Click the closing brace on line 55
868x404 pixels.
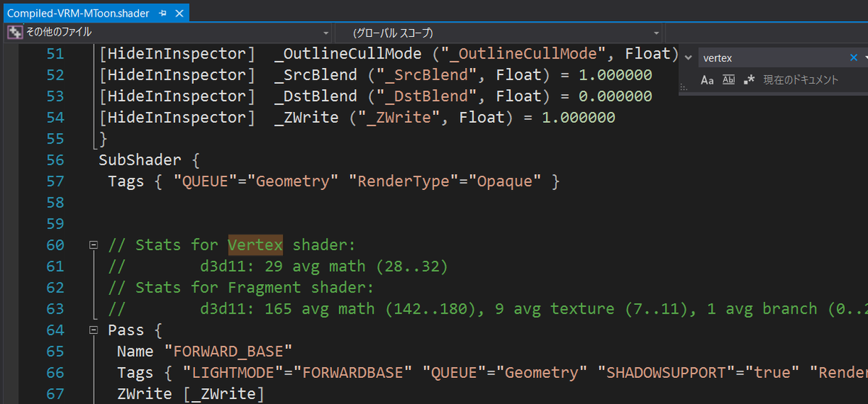click(x=103, y=139)
